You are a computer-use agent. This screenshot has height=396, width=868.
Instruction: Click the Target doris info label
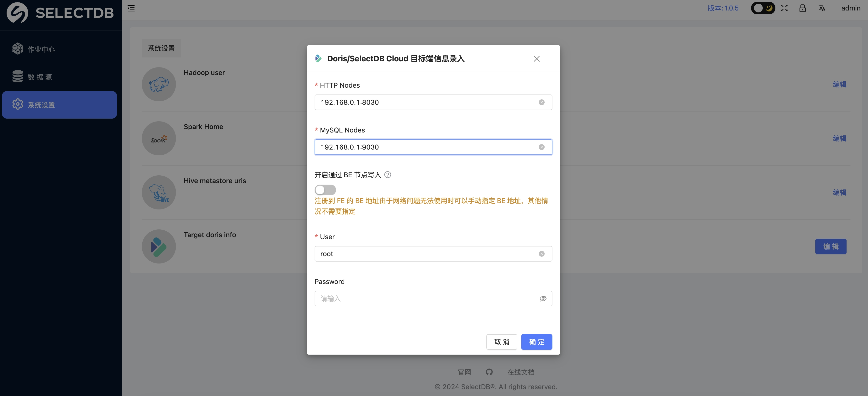(x=210, y=235)
